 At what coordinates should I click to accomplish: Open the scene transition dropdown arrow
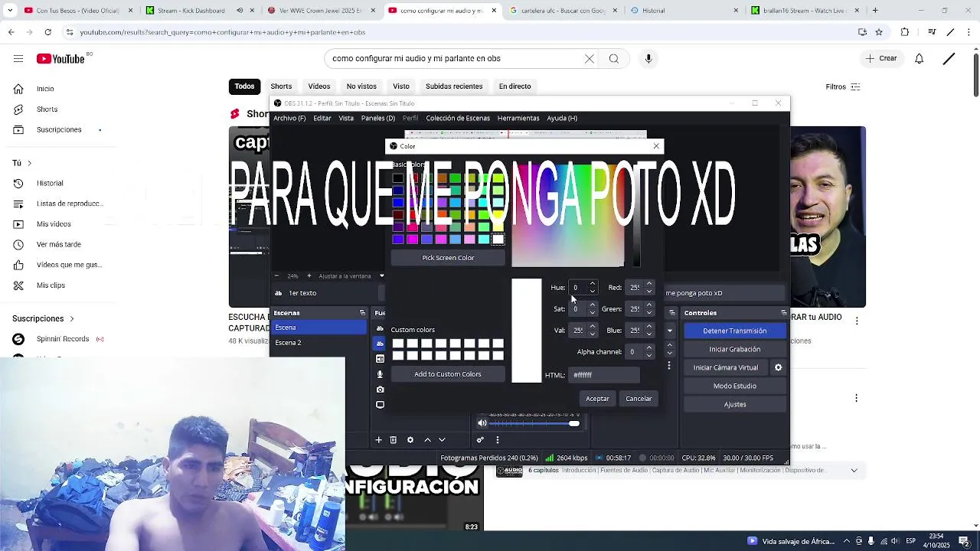(x=669, y=331)
